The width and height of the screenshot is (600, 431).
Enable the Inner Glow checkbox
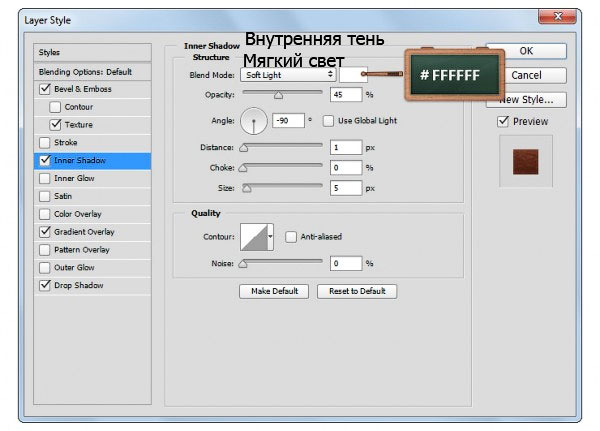[45, 178]
